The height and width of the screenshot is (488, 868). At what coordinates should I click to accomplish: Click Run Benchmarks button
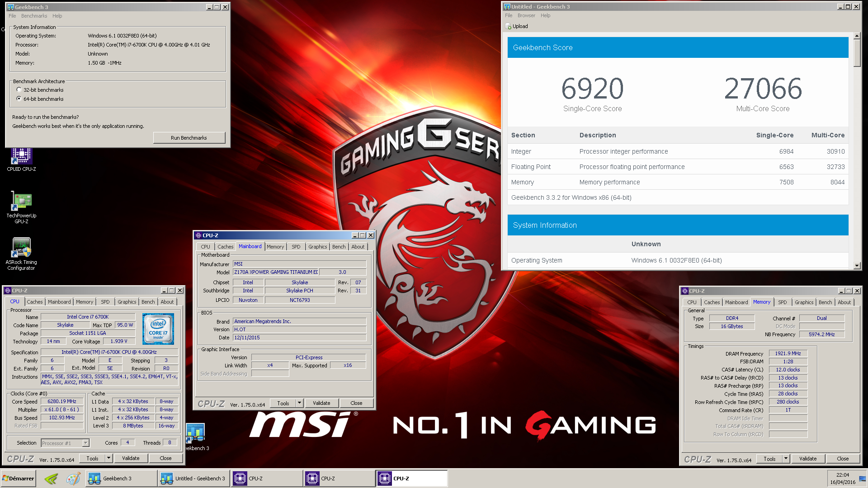[189, 138]
